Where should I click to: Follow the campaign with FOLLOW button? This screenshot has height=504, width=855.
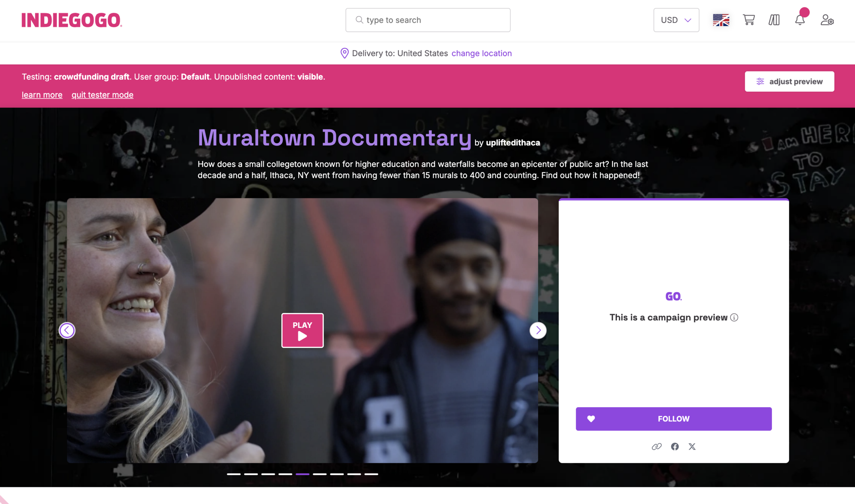[x=674, y=419]
